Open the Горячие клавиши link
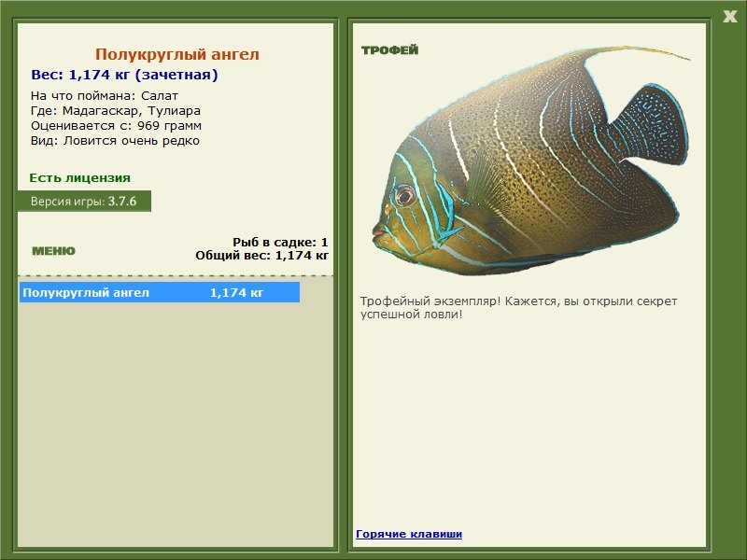This screenshot has height=560, width=747. pyautogui.click(x=409, y=534)
